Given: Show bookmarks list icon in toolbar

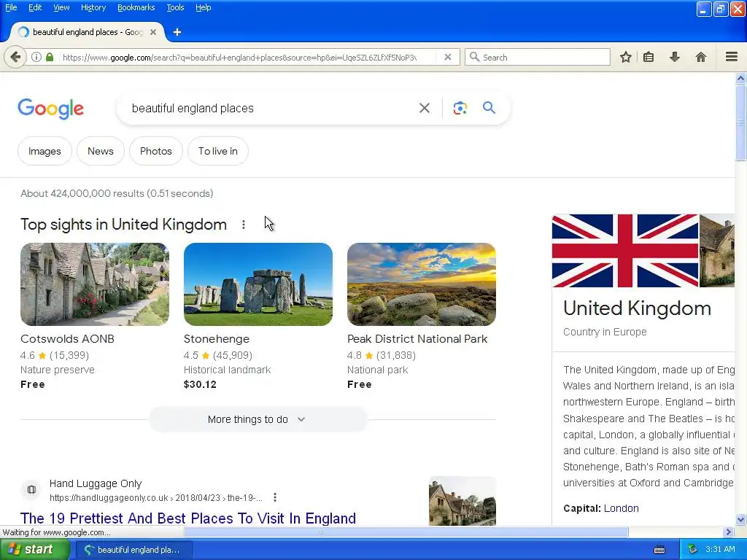Looking at the screenshot, I should [x=649, y=57].
